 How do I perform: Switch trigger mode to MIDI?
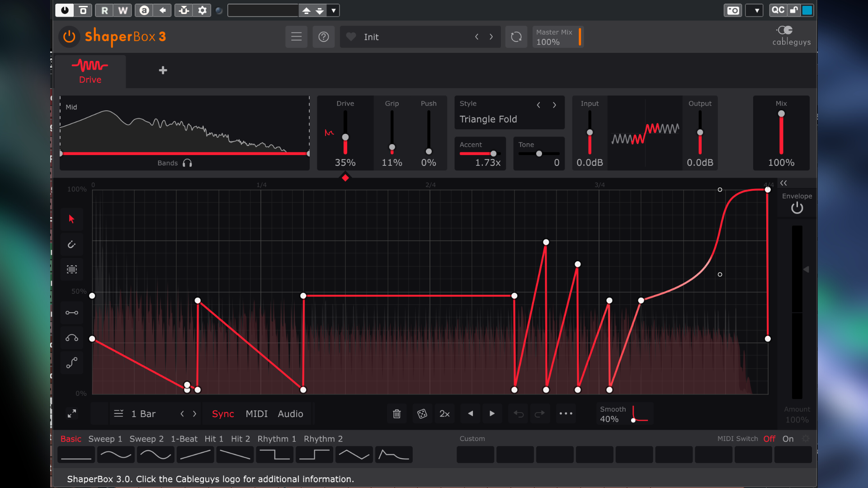point(256,414)
